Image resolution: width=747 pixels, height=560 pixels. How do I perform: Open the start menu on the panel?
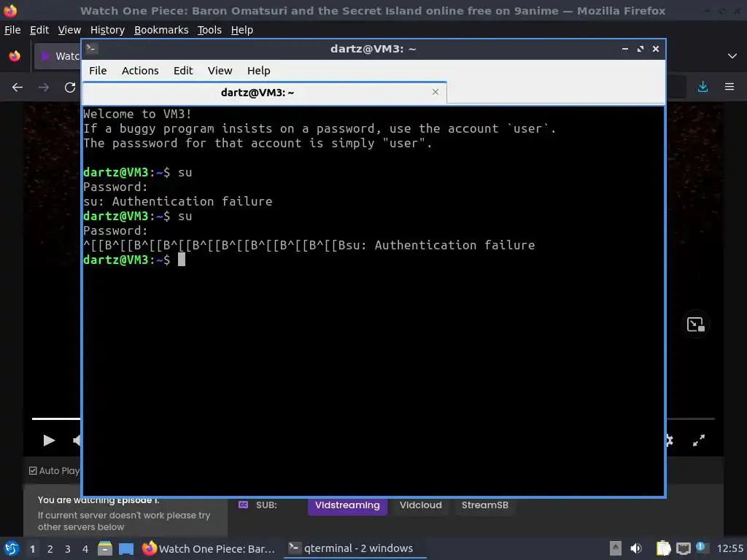pyautogui.click(x=11, y=548)
